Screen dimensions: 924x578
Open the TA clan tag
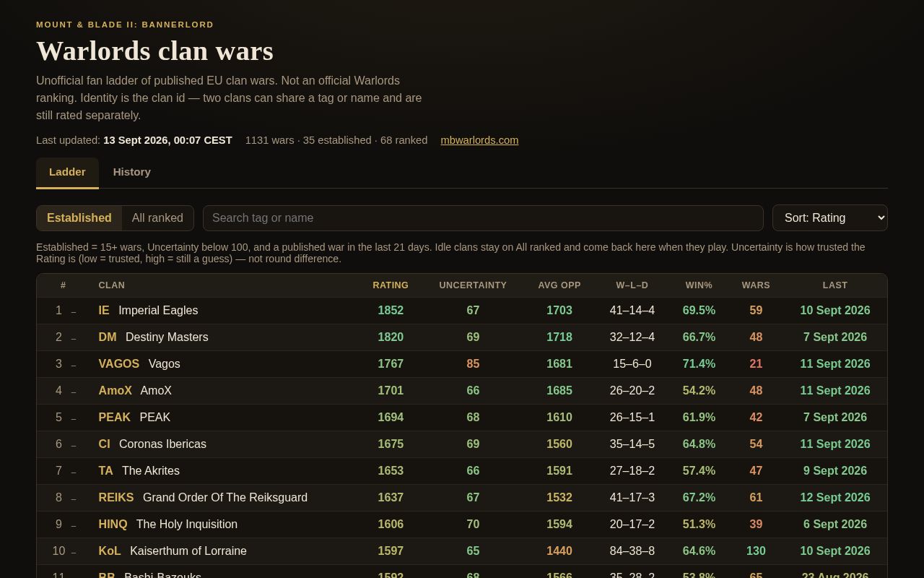[106, 471]
